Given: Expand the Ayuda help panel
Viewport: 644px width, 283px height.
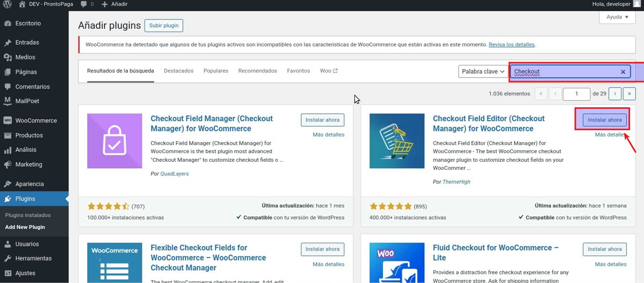Looking at the screenshot, I should coord(617,17).
